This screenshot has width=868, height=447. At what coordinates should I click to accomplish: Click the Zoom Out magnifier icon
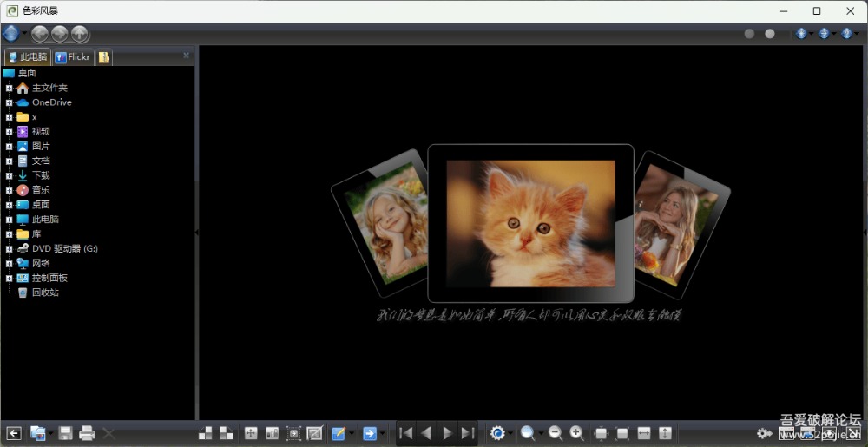click(x=556, y=433)
